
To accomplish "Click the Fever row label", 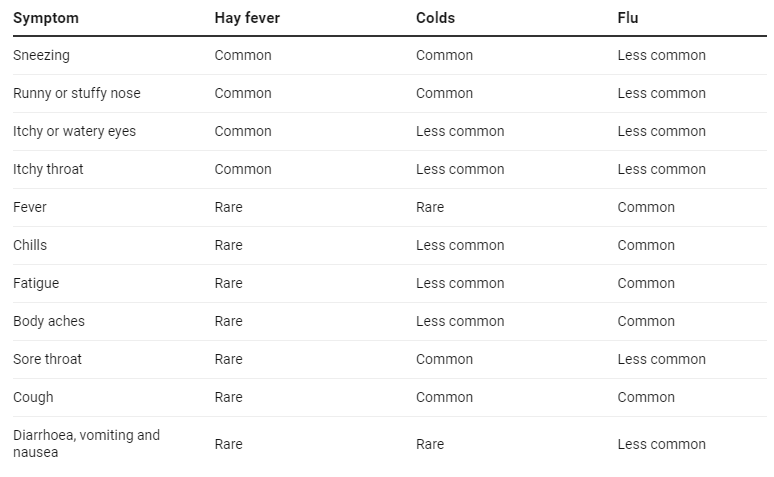I will (x=30, y=207).
